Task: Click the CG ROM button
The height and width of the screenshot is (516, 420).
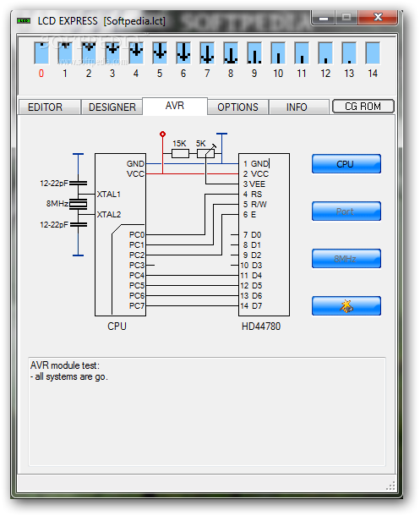Action: (363, 107)
